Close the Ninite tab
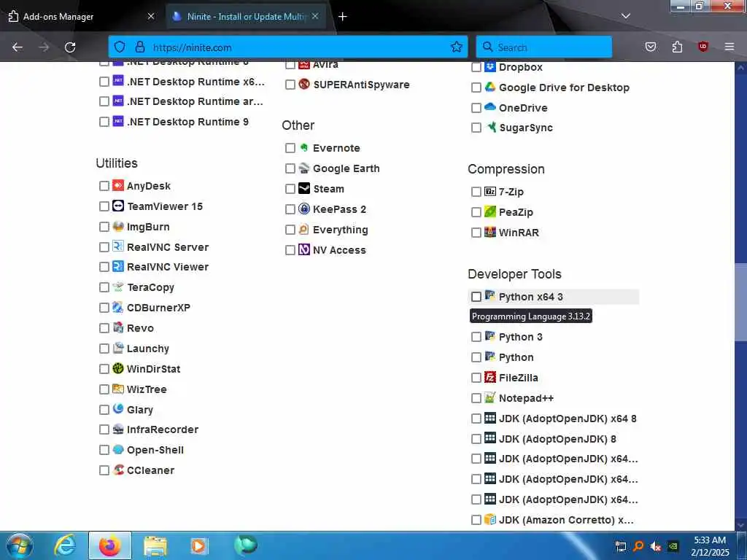The image size is (747, 560). [x=315, y=16]
